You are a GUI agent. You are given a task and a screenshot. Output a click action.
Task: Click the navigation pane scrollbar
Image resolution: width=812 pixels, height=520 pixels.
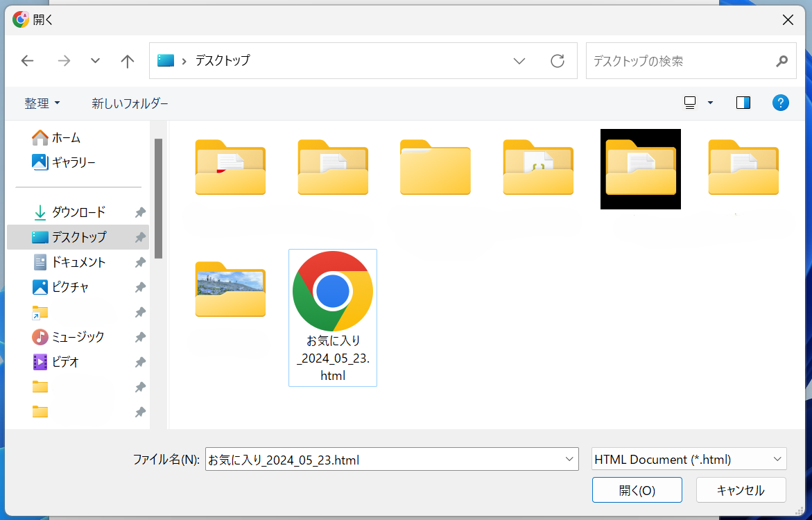pyautogui.click(x=159, y=198)
